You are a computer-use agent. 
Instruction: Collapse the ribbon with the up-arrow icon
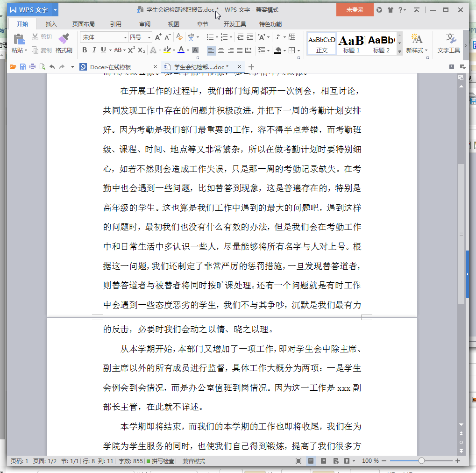(x=417, y=10)
